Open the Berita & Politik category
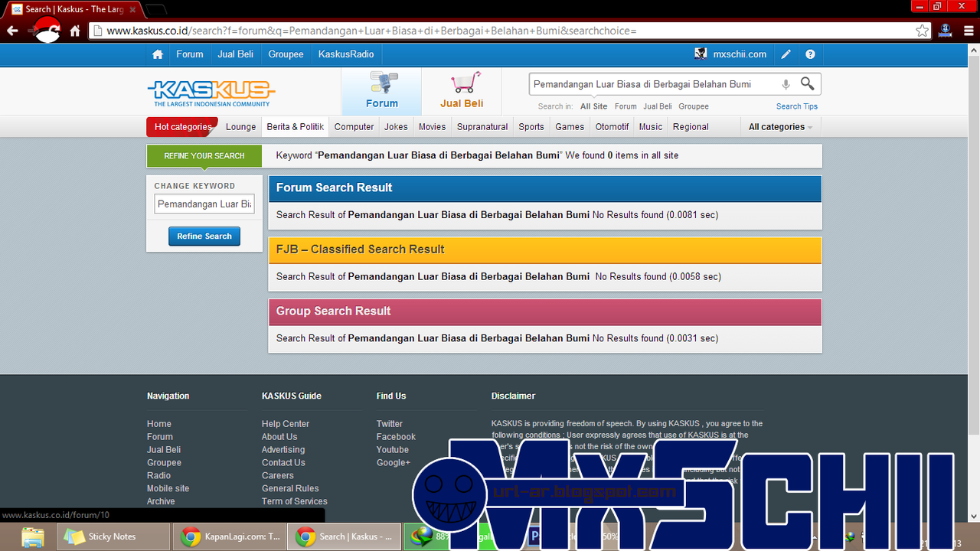Viewport: 980px width, 551px height. (296, 127)
